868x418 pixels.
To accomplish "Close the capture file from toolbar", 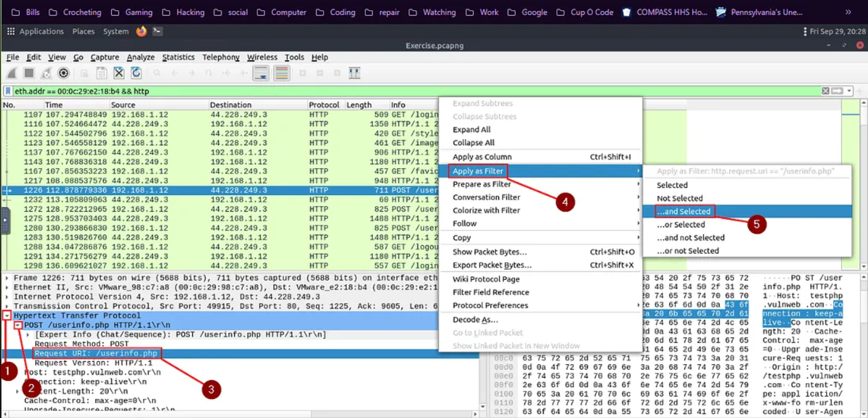I will [119, 73].
